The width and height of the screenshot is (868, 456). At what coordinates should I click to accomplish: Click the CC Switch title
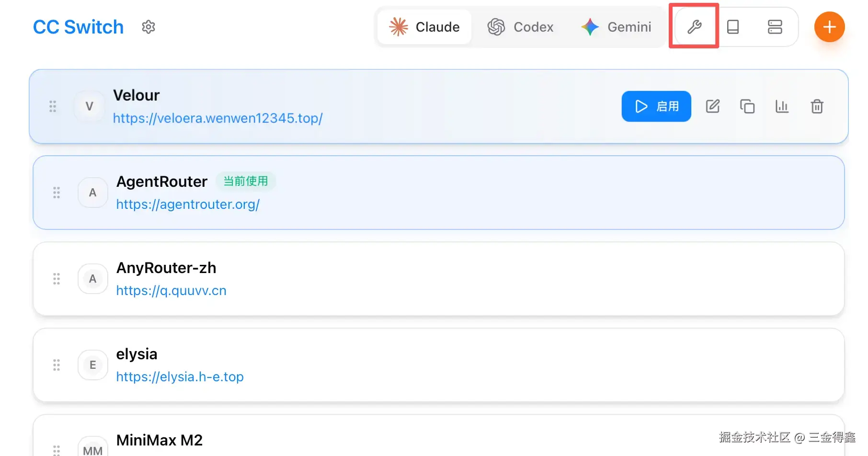point(78,27)
